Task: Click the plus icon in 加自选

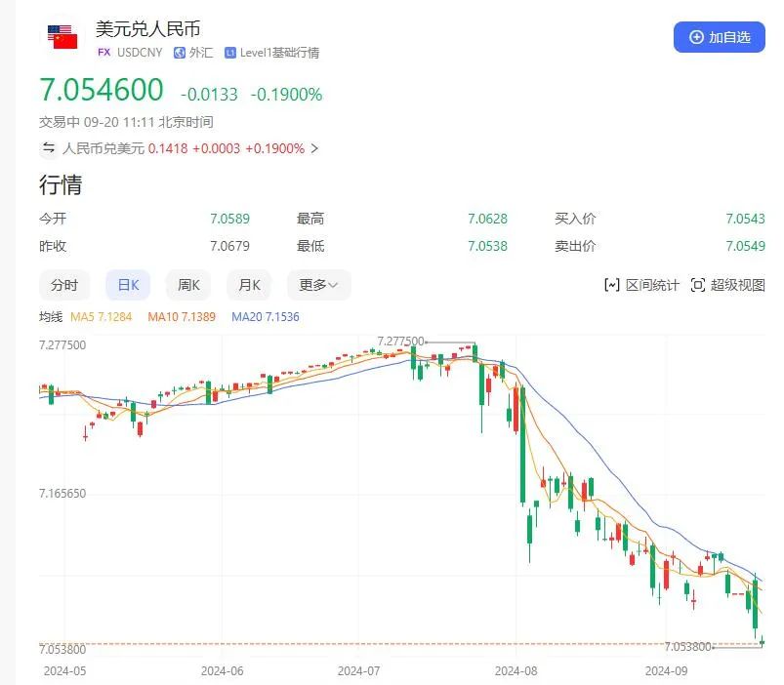Action: coord(696,37)
